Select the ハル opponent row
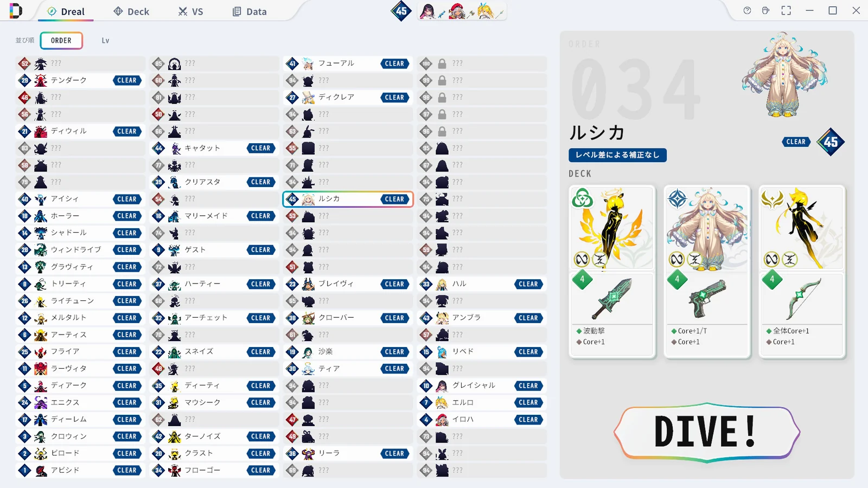This screenshot has width=868, height=488. pos(482,284)
